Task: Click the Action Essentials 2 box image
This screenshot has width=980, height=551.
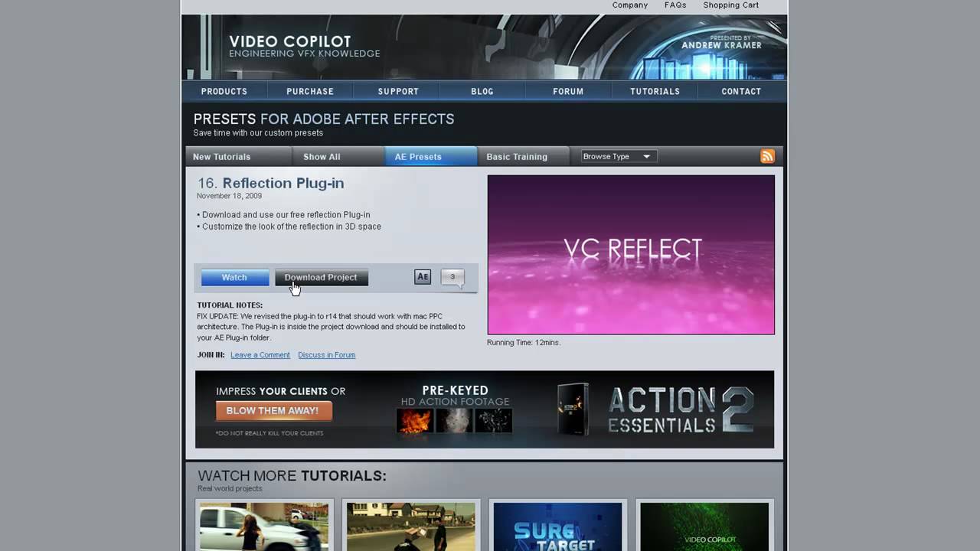Action: (x=573, y=409)
